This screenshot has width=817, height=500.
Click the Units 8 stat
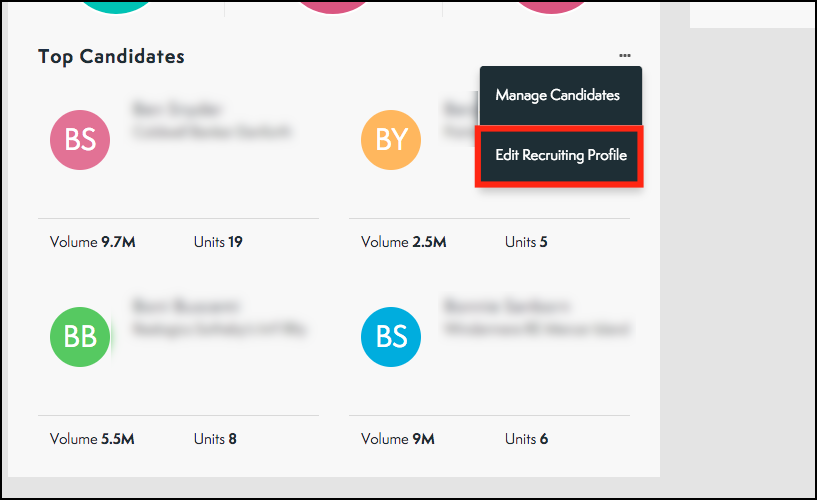[215, 439]
